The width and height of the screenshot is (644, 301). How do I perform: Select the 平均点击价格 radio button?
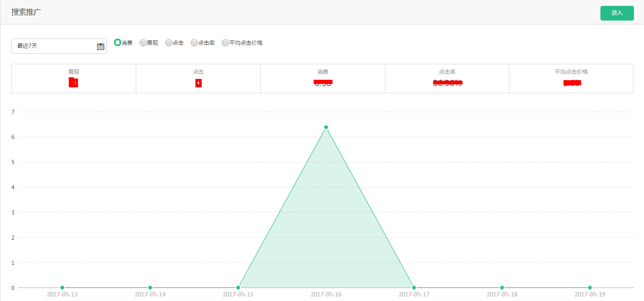click(225, 42)
